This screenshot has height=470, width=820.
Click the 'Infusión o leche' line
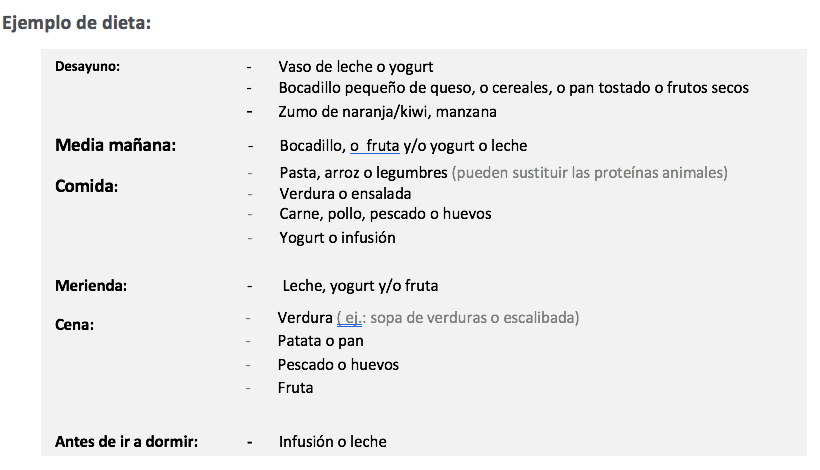pyautogui.click(x=333, y=442)
